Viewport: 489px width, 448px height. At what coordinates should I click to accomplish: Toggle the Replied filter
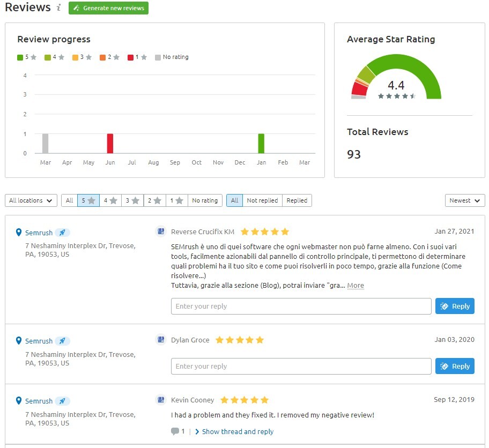(297, 200)
